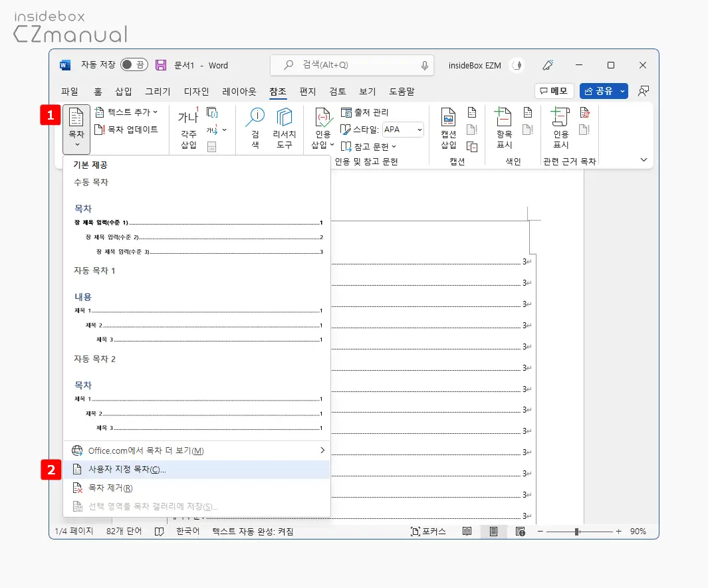
Task: Open the 목차 table of contents button
Action: click(76, 129)
